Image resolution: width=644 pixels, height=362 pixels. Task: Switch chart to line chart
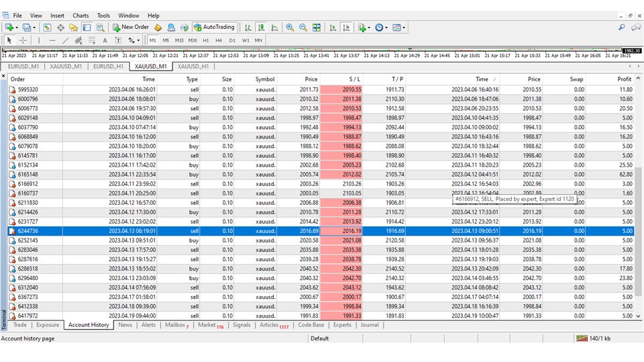(275, 28)
